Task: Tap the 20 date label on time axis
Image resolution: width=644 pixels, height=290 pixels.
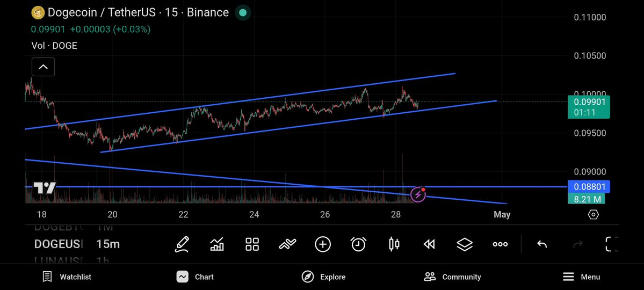Action: click(113, 214)
